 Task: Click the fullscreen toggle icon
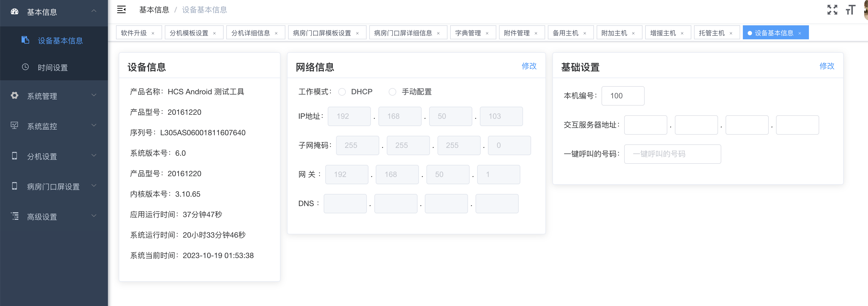coord(832,10)
